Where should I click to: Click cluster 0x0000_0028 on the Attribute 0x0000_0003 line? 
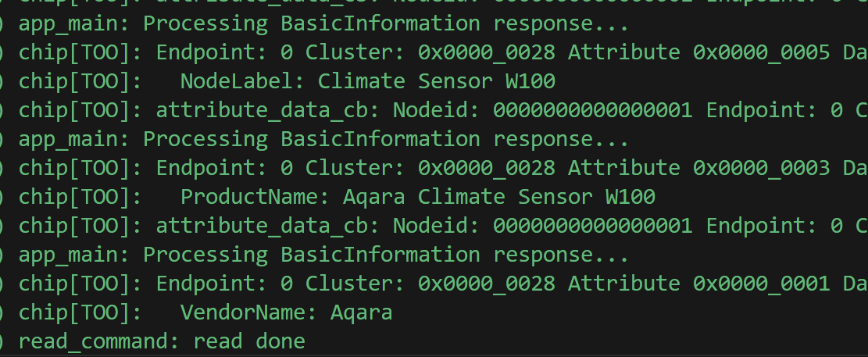pyautogui.click(x=486, y=168)
